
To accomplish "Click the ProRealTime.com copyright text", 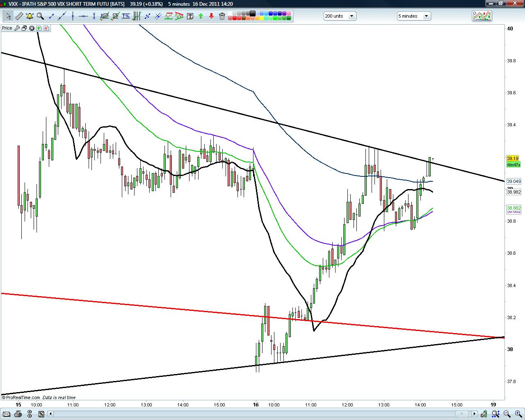I will tap(21, 397).
